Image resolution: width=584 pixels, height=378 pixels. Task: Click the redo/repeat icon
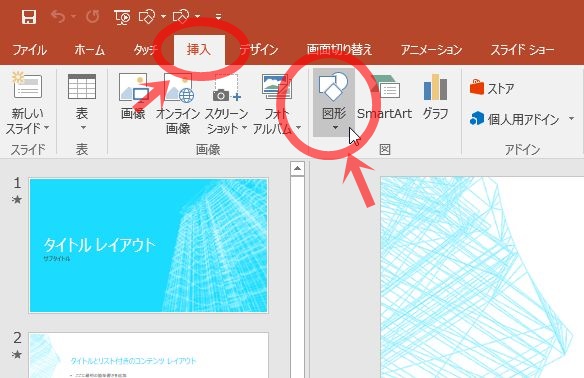92,17
